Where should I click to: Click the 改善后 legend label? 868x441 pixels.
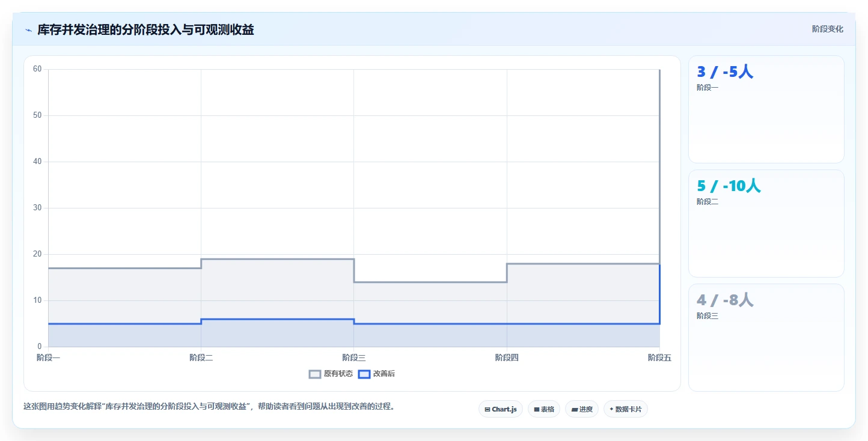384,374
